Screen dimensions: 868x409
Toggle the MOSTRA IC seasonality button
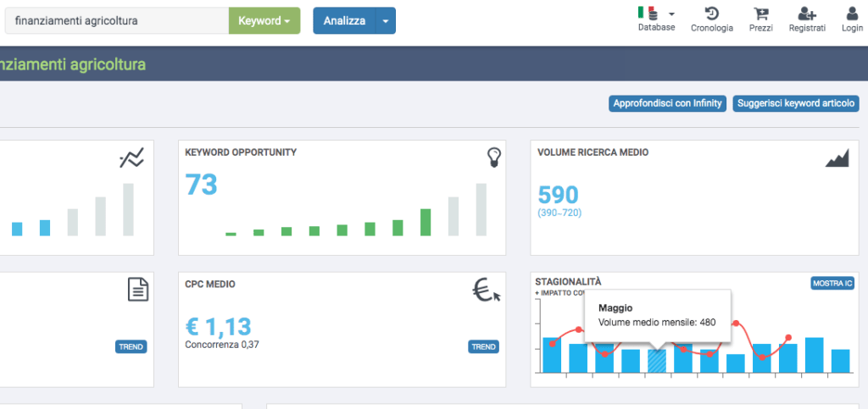click(x=832, y=284)
